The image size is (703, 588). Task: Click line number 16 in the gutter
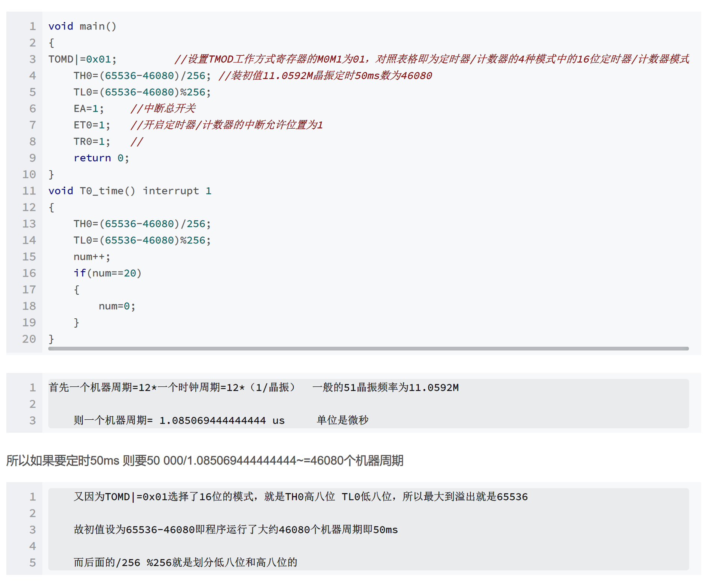(x=29, y=273)
